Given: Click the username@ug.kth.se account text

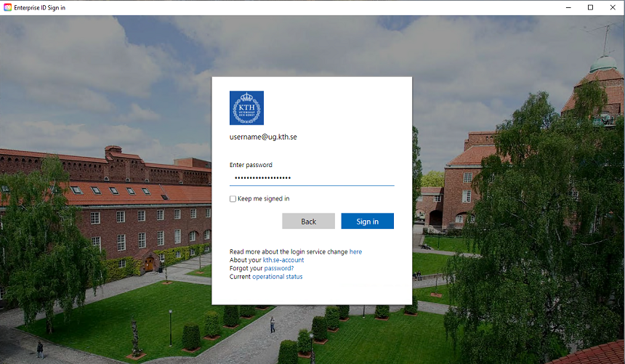Looking at the screenshot, I should pyautogui.click(x=262, y=137).
